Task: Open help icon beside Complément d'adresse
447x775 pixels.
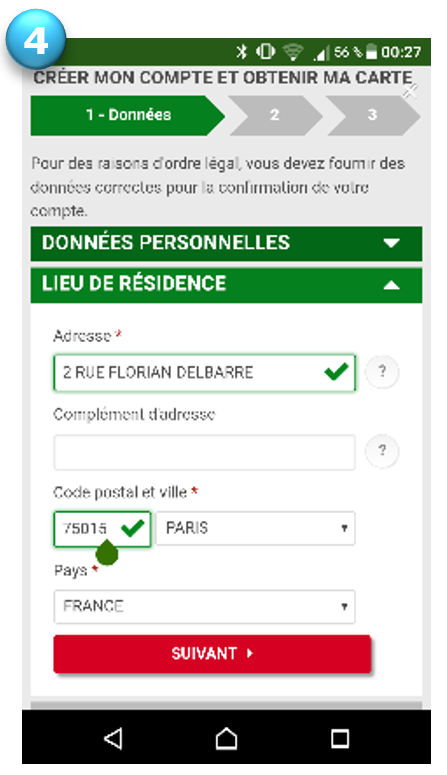Action: 382,450
